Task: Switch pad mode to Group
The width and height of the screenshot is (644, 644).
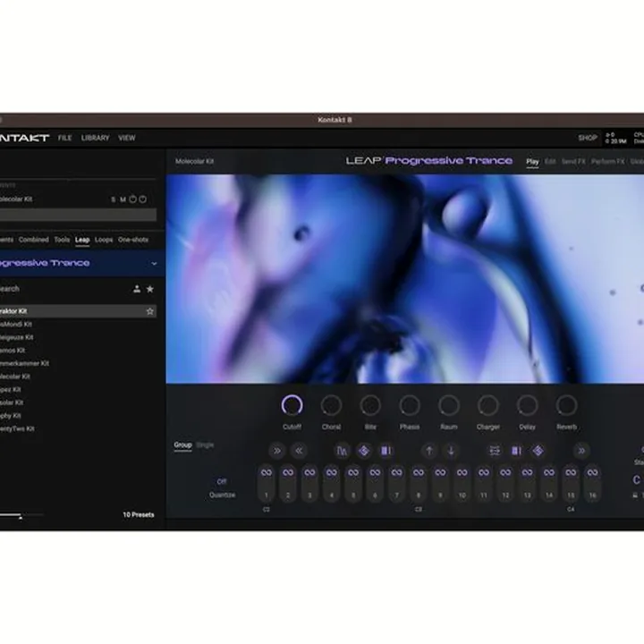Action: point(182,445)
